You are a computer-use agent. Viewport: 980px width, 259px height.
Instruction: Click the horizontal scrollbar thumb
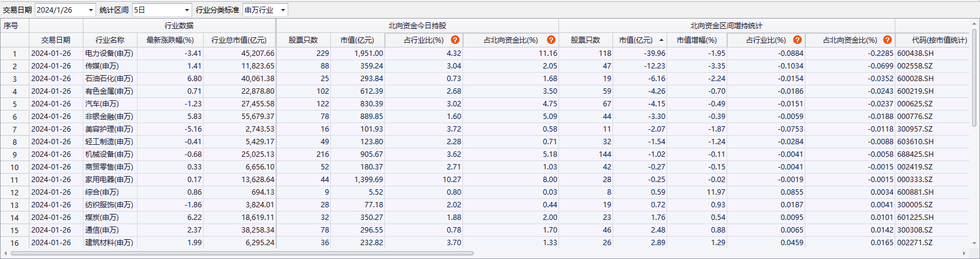[x=240, y=253]
